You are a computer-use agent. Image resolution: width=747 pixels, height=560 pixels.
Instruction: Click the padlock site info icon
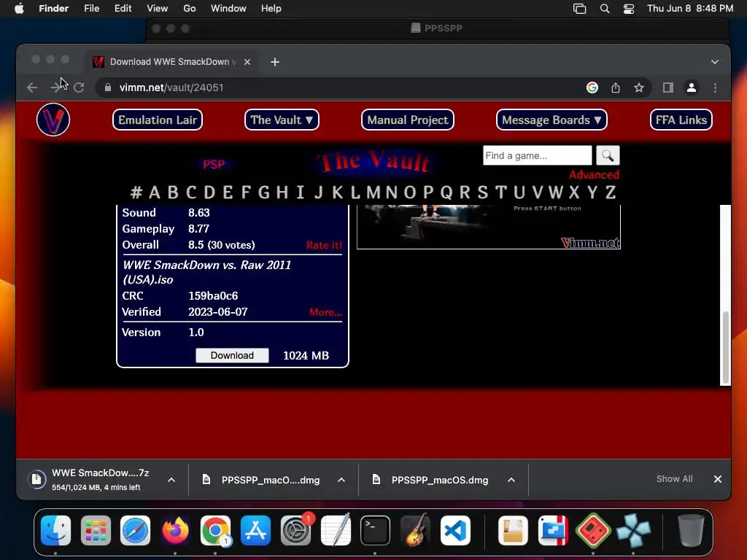click(x=108, y=87)
